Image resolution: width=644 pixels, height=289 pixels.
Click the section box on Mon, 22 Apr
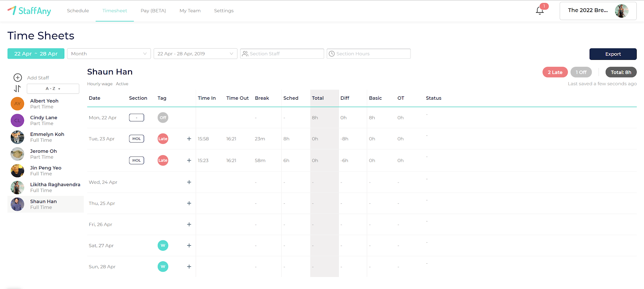point(136,118)
